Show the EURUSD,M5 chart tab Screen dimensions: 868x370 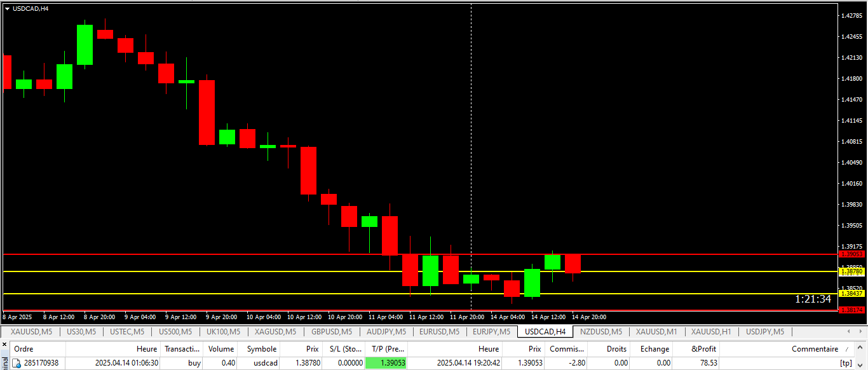click(439, 332)
